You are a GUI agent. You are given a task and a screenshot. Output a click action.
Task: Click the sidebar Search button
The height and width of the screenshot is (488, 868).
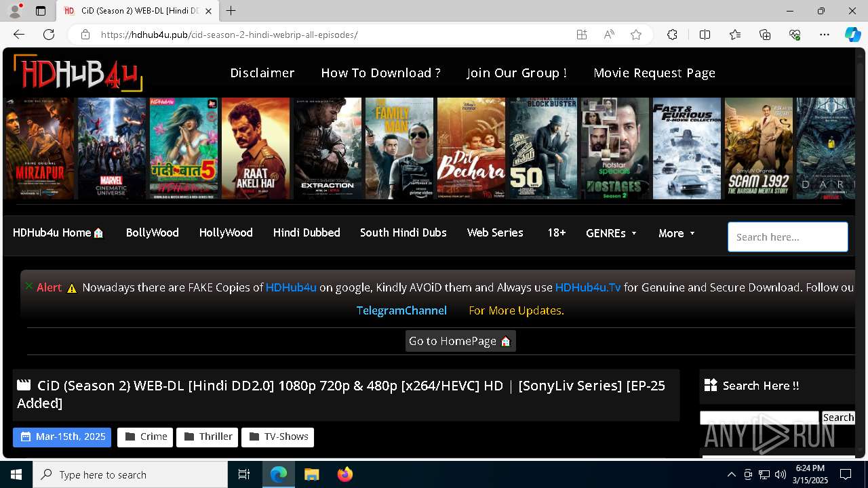pyautogui.click(x=838, y=418)
